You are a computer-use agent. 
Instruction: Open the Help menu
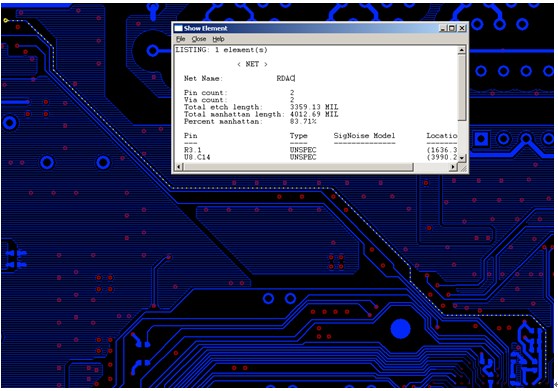pos(218,39)
